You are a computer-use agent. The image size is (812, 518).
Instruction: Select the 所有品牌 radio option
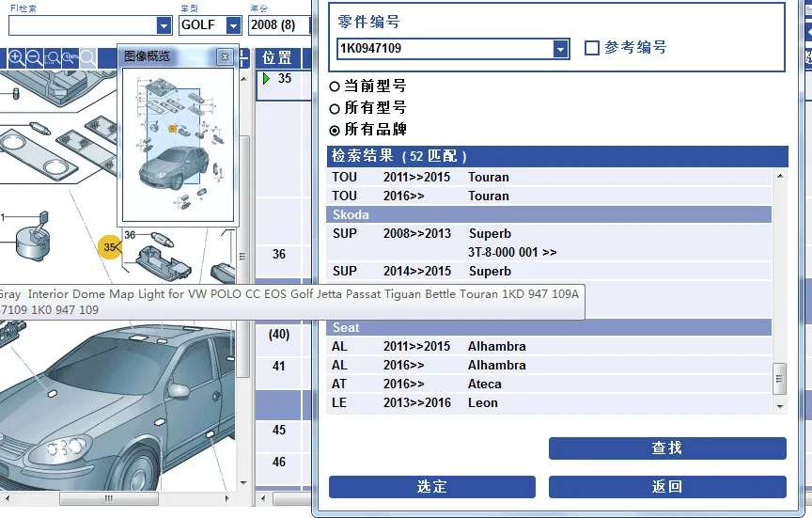335,131
